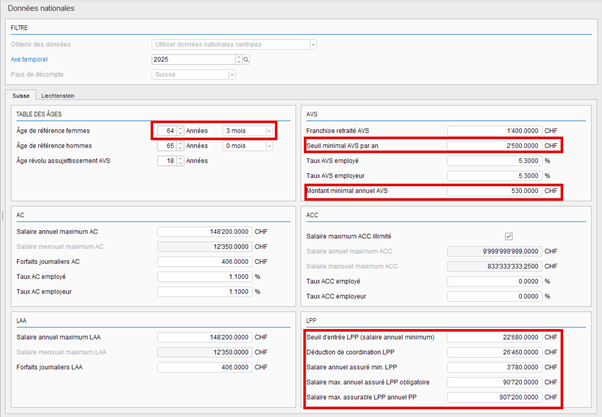Viewport: 602px width, 417px height.
Task: Click Salaire max. assurable LPP annuel PP field
Action: tap(494, 397)
